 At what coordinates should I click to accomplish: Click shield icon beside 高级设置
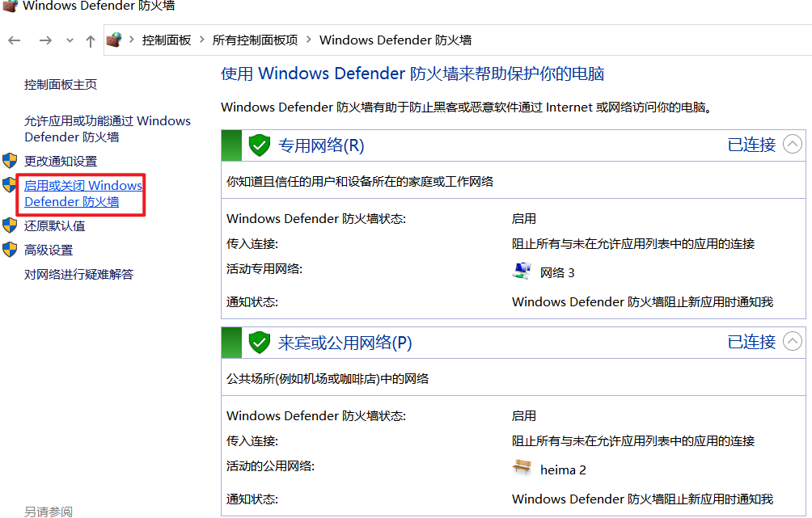coord(10,250)
